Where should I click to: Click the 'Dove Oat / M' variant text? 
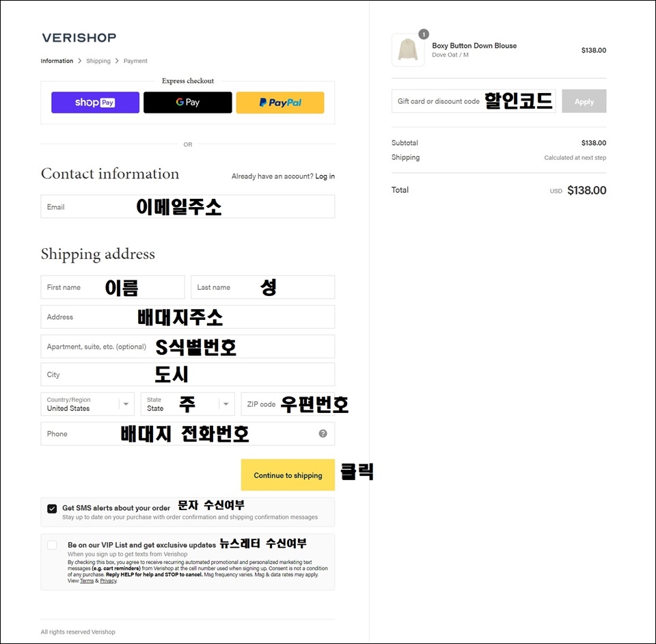coord(450,55)
